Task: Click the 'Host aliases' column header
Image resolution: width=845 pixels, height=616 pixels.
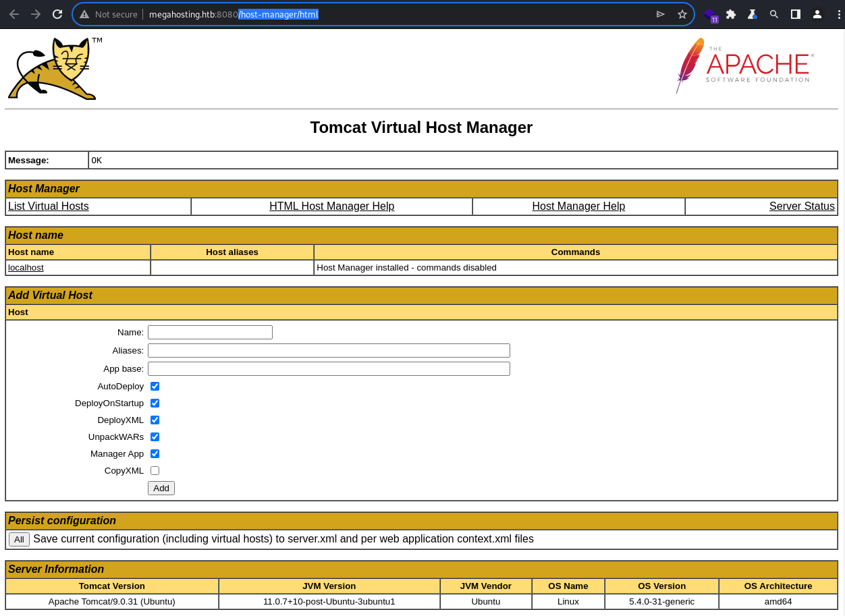Action: coord(232,252)
